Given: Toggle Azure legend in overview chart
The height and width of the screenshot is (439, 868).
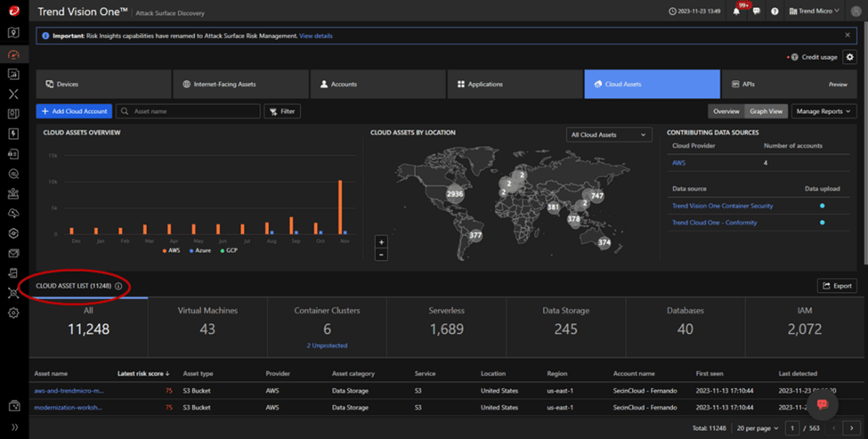Looking at the screenshot, I should 199,251.
